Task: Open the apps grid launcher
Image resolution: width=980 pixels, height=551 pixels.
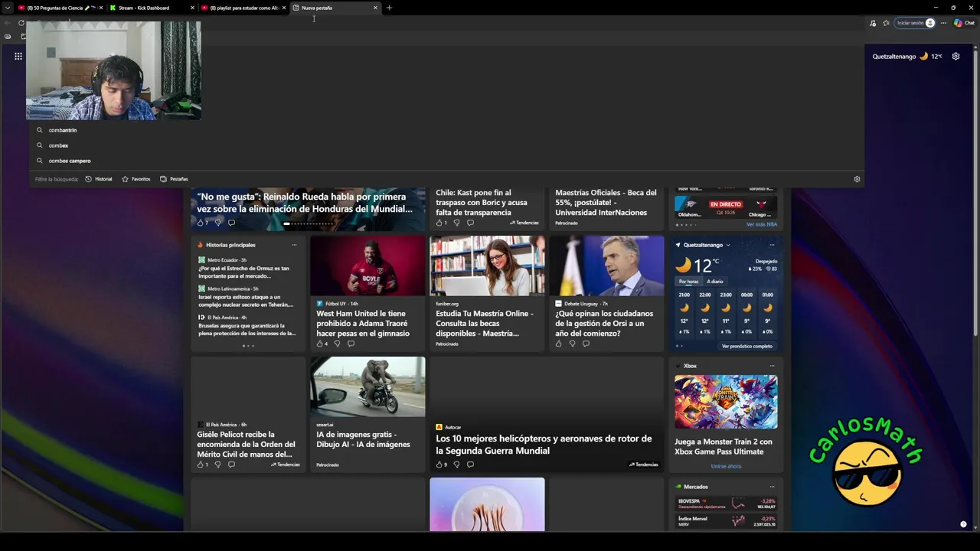Action: coord(18,56)
